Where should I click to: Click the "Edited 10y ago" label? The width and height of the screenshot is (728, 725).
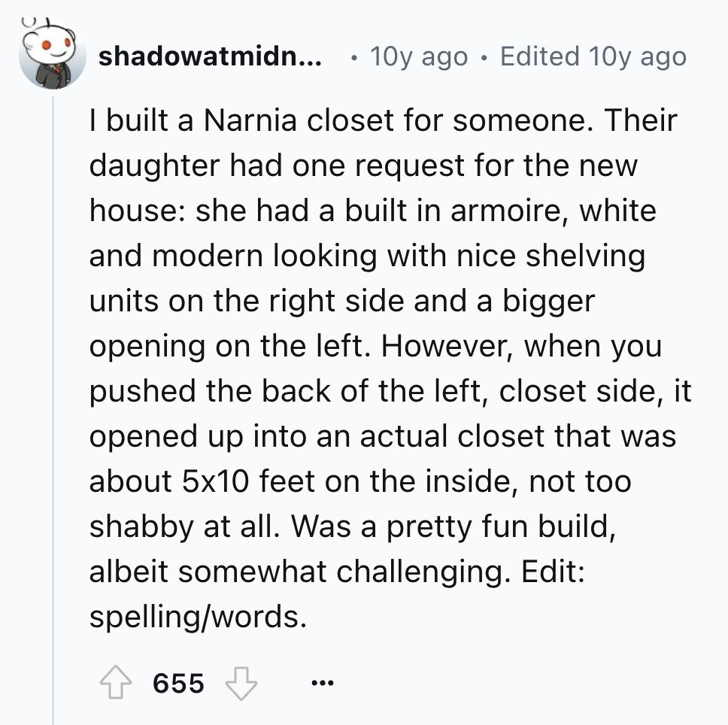pyautogui.click(x=593, y=57)
